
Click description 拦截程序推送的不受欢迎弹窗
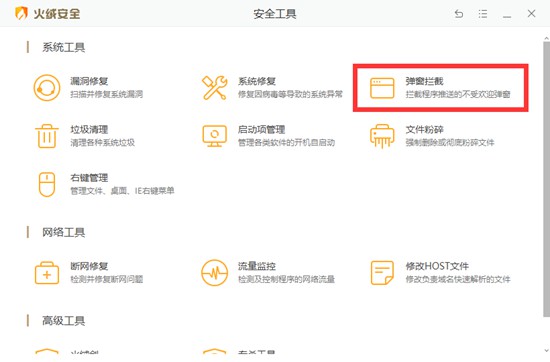[x=458, y=94]
